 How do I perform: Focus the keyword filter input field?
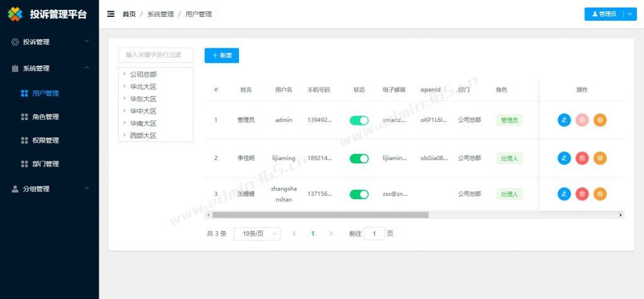tap(156, 55)
